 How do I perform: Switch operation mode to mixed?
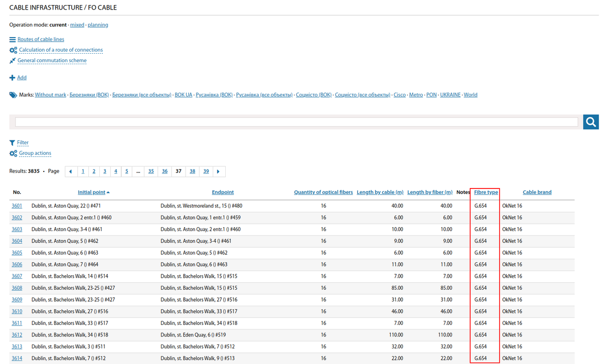tap(77, 25)
